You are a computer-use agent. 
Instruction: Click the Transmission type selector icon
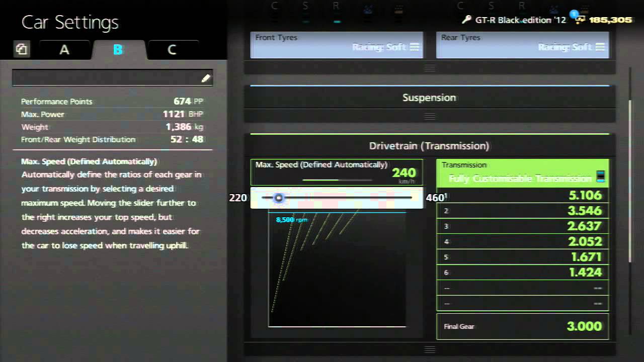pyautogui.click(x=600, y=177)
